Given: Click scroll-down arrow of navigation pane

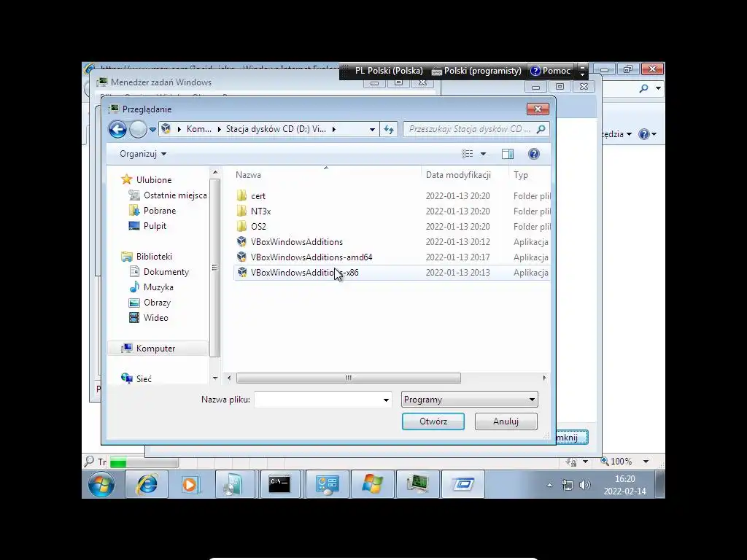Looking at the screenshot, I should (215, 378).
